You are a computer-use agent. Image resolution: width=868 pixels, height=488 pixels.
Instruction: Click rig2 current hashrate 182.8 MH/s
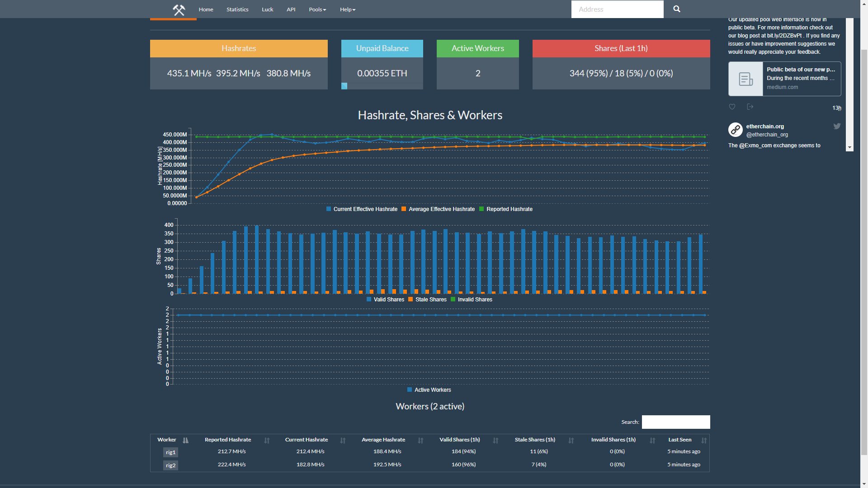310,465
